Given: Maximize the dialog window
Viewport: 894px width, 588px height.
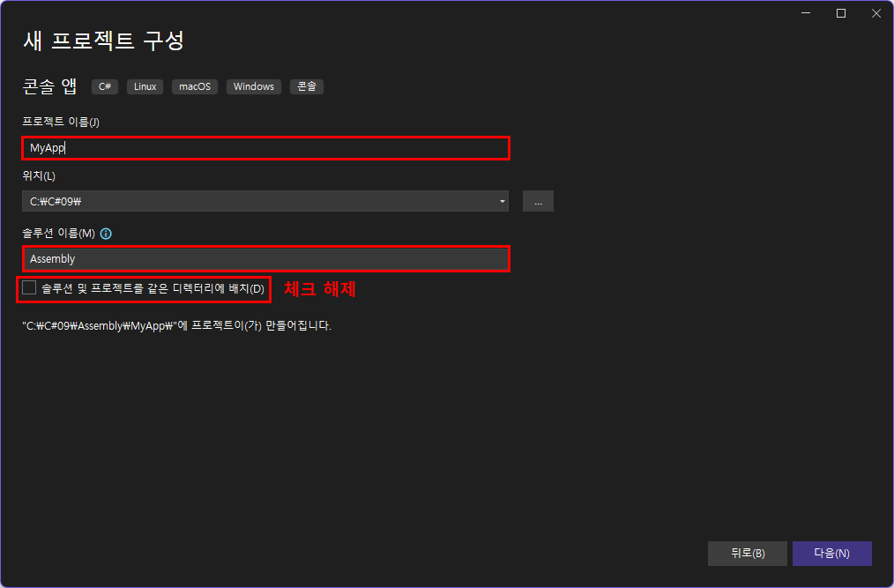Looking at the screenshot, I should pos(841,13).
